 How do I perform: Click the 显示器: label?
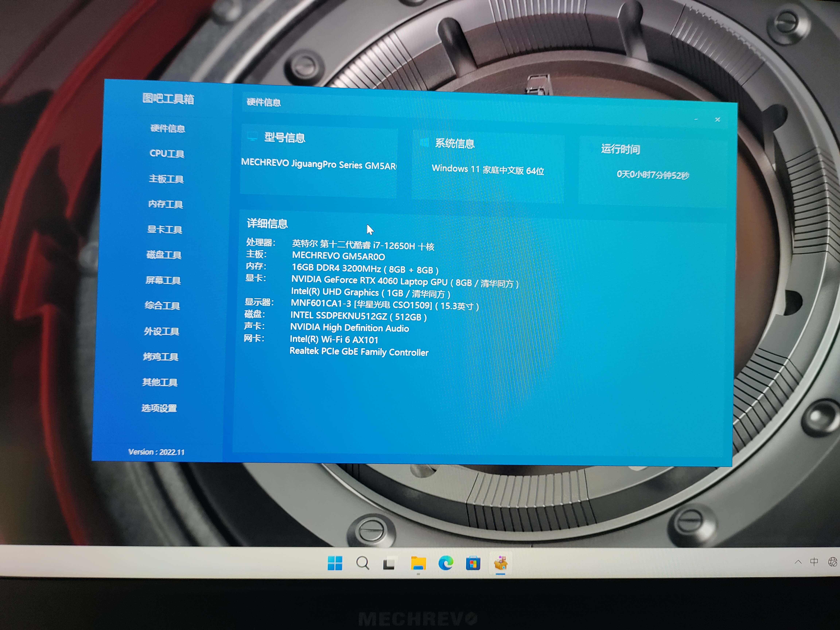coord(259,302)
